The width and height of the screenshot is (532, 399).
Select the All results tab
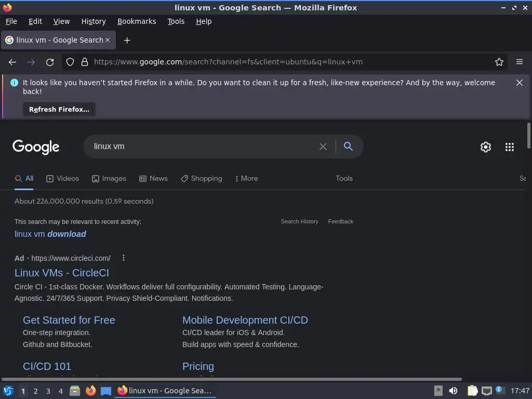(24, 179)
